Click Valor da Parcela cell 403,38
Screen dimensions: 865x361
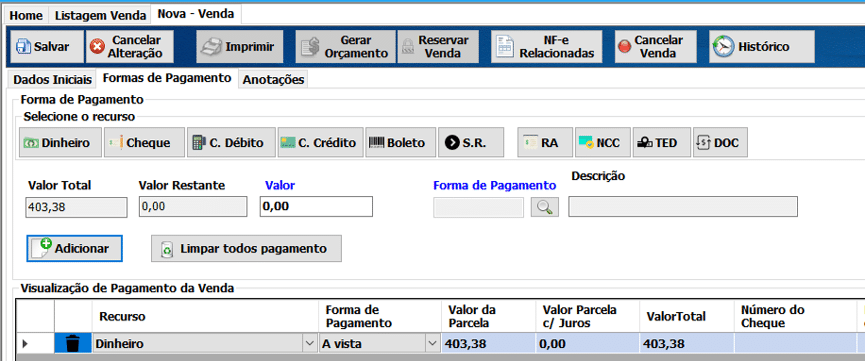click(x=488, y=344)
